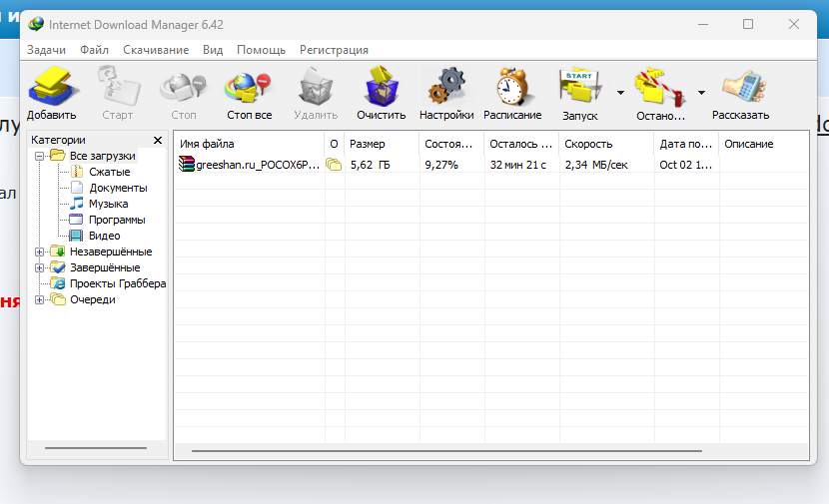
Task: Open the Расписание alarm clock icon
Action: pyautogui.click(x=512, y=86)
